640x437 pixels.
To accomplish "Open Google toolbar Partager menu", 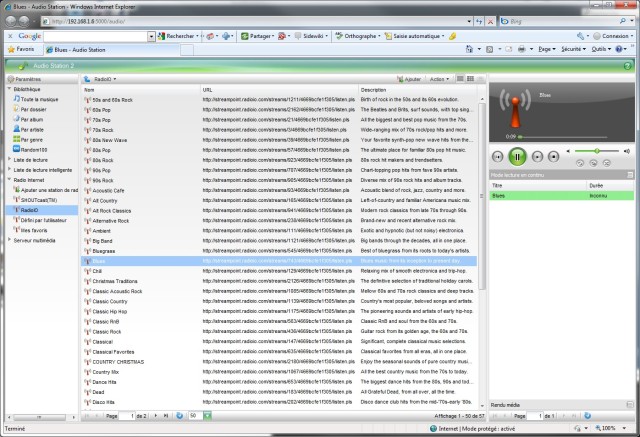I will coord(257,36).
